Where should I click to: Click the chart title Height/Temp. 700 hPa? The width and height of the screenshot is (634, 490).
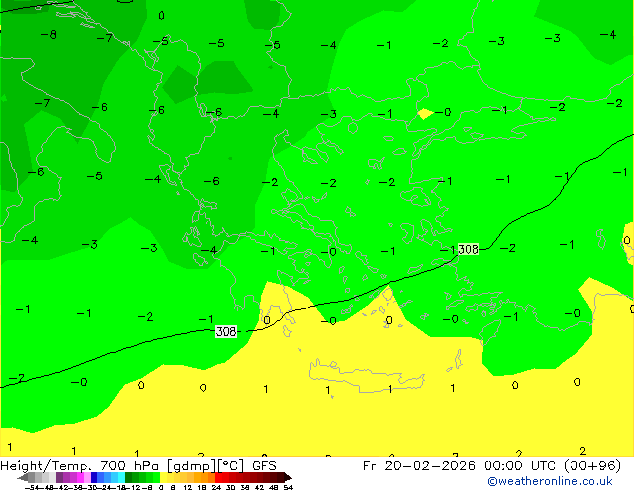[82, 466]
